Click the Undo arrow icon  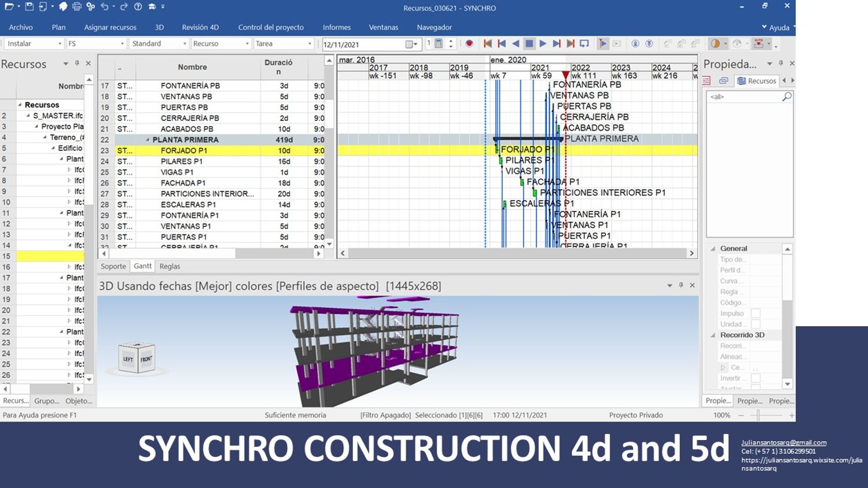click(105, 7)
